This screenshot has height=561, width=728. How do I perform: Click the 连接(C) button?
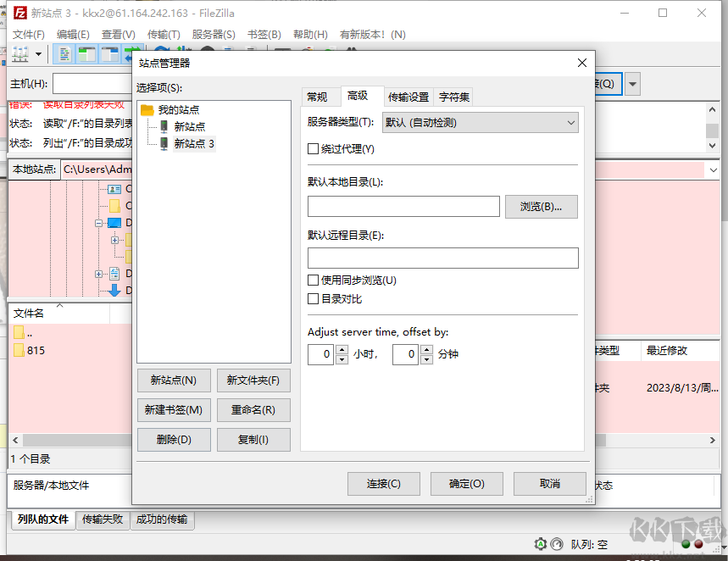[x=384, y=484]
